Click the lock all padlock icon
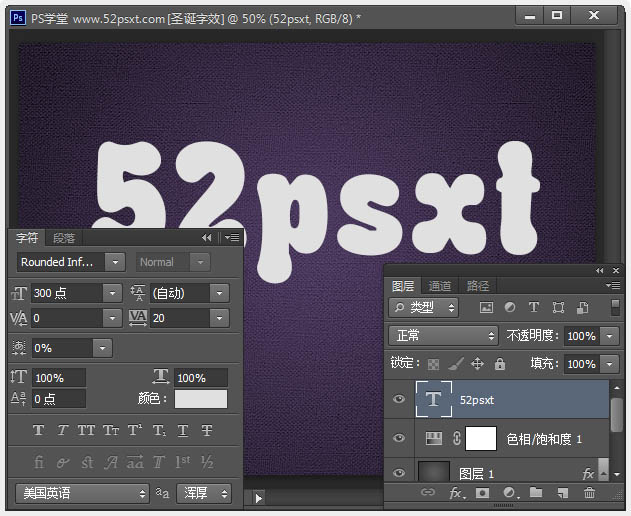The height and width of the screenshot is (516, 631). click(499, 364)
